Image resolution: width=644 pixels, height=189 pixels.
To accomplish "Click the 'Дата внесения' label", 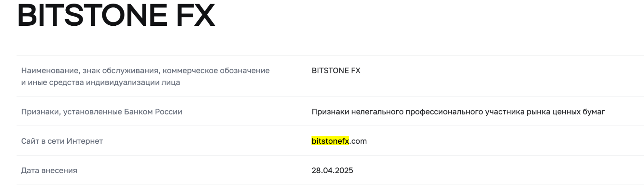I will pyautogui.click(x=49, y=171).
